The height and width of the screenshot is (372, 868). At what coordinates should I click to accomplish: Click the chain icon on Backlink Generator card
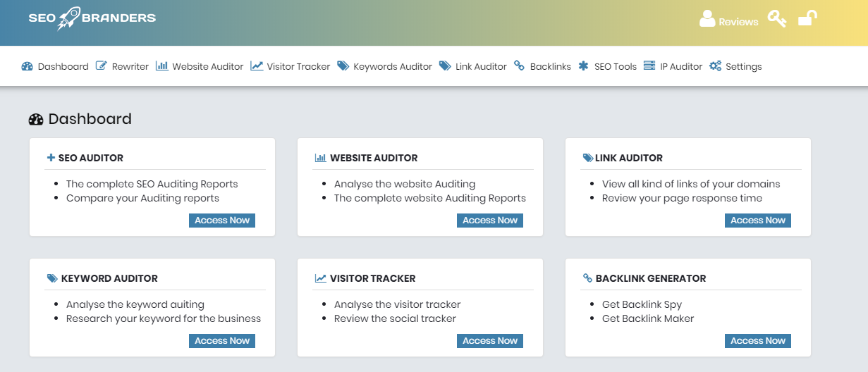pyautogui.click(x=587, y=278)
